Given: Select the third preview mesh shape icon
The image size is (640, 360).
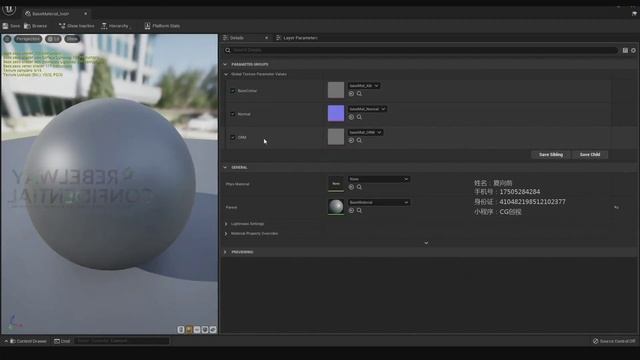Looking at the screenshot, I should [197, 329].
